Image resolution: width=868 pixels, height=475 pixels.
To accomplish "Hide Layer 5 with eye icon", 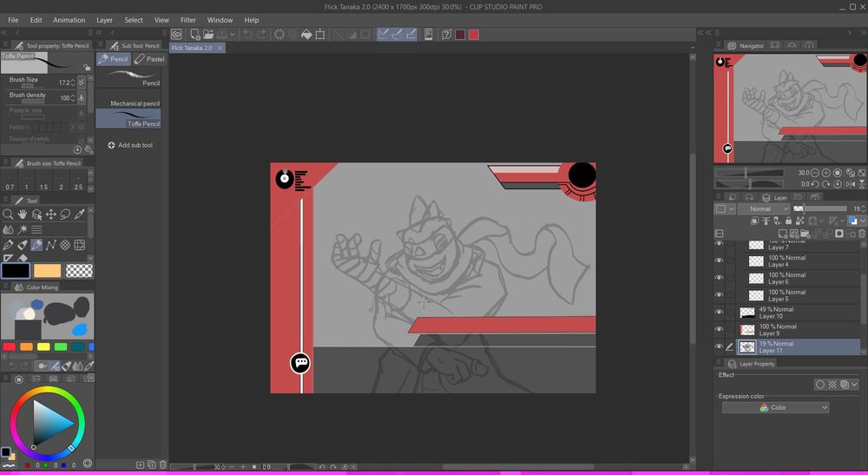I will [x=719, y=295].
